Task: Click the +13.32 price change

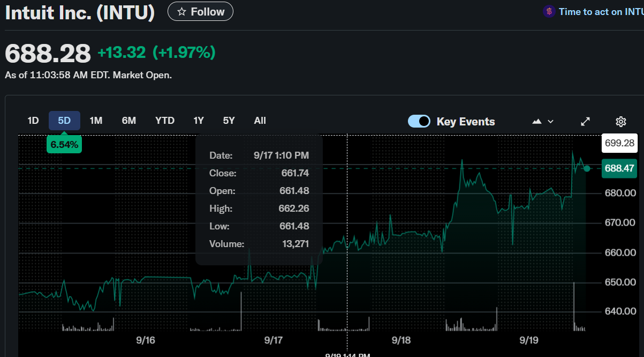Action: click(x=122, y=53)
